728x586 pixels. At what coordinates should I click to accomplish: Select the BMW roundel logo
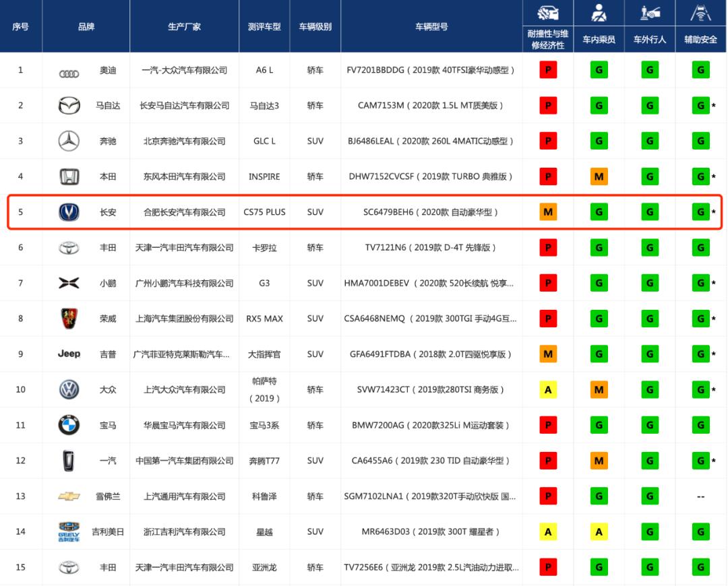(69, 425)
